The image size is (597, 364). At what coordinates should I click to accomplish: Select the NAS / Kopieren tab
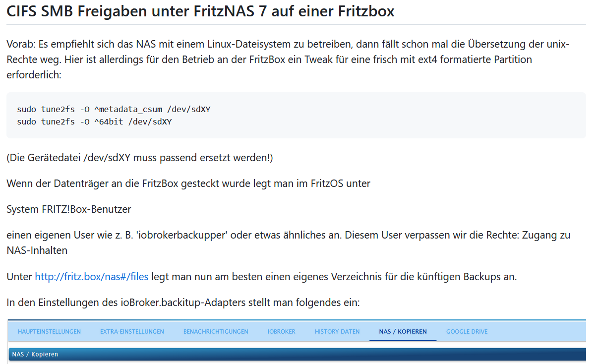403,332
